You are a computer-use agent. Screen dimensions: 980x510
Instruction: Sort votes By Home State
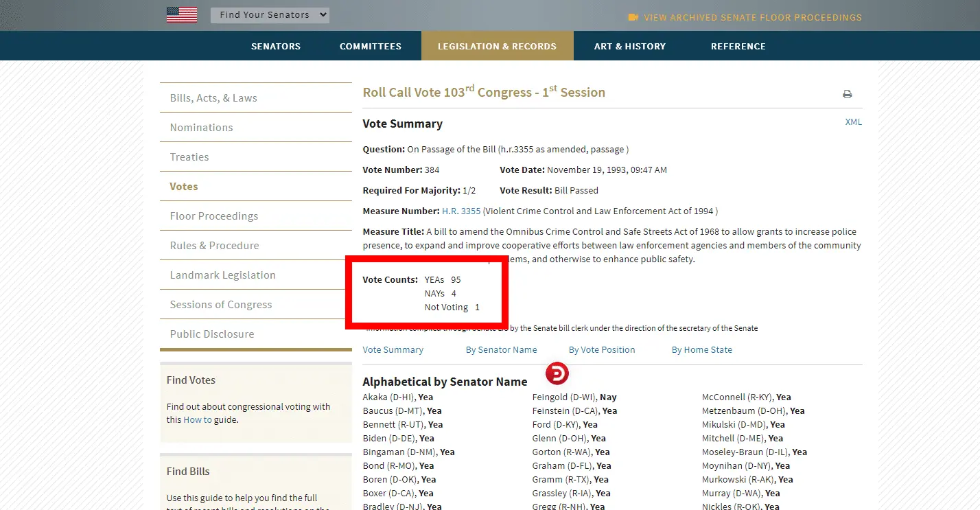[x=701, y=349]
